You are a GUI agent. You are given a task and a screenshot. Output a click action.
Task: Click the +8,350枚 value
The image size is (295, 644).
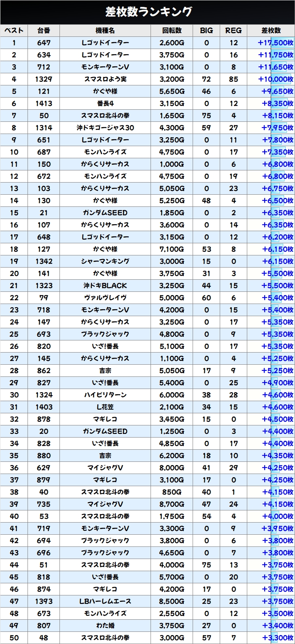tap(278, 103)
